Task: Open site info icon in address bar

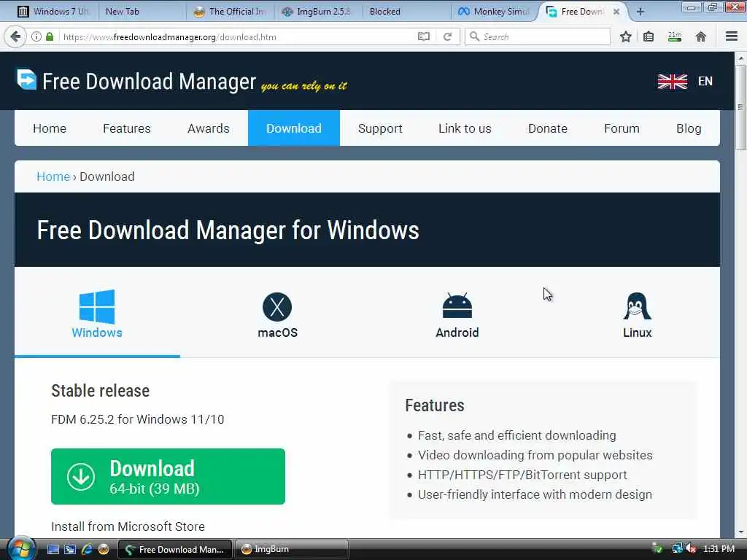Action: 36,36
